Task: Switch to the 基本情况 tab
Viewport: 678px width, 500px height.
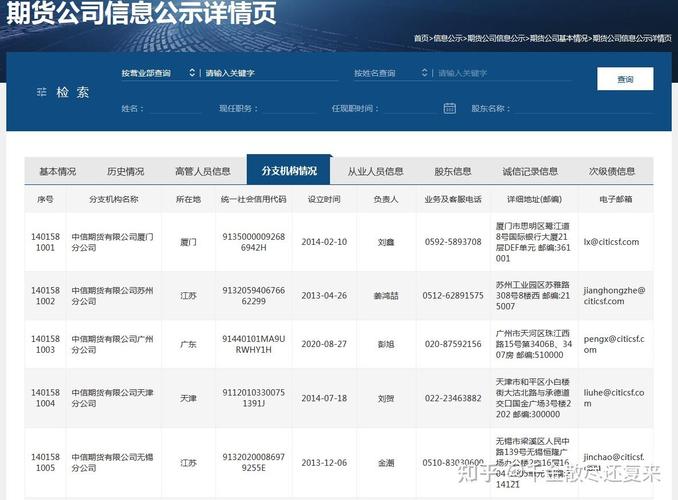Action: (58, 171)
